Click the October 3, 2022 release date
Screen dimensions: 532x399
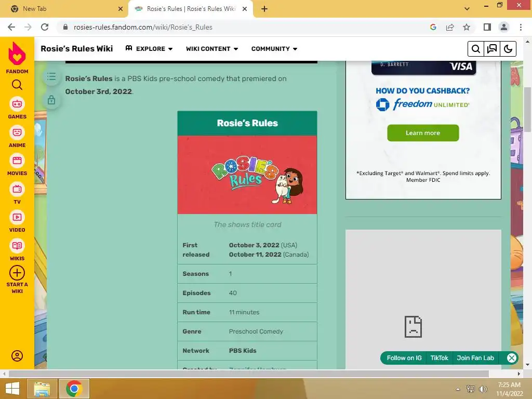254,245
